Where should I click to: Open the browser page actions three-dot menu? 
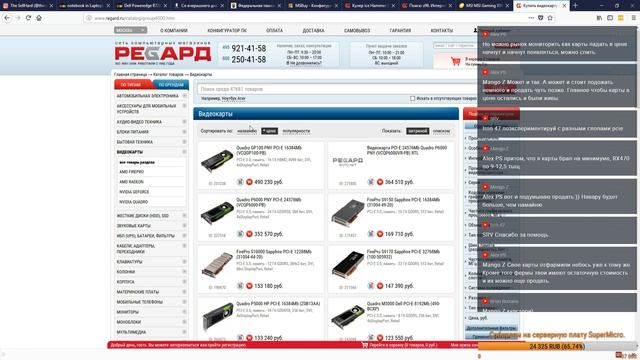pyautogui.click(x=531, y=18)
